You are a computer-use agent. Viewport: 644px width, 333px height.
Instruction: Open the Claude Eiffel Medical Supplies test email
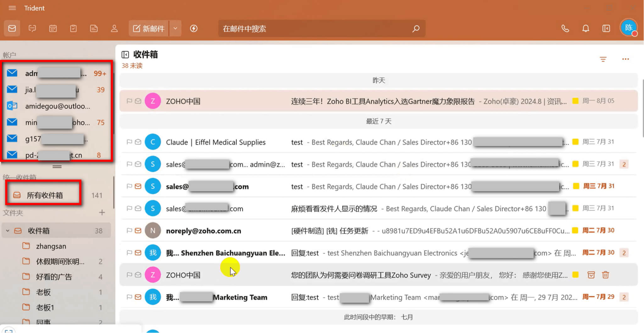(378, 142)
